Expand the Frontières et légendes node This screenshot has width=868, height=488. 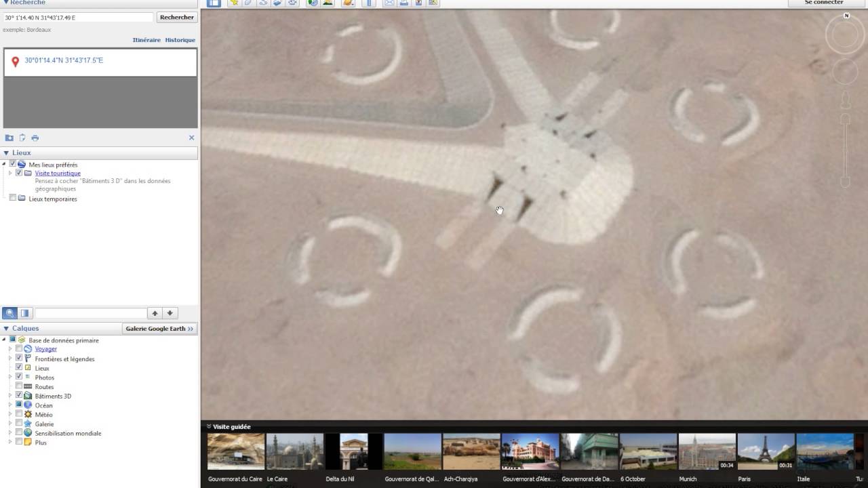(x=10, y=358)
